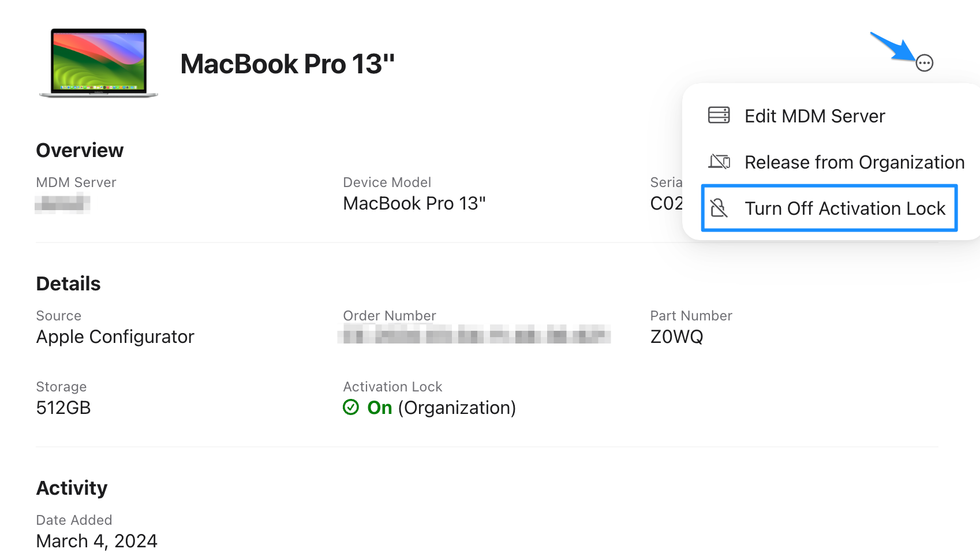Click the blurred MDM Server value
Viewport: 980px width, 560px height.
62,204
